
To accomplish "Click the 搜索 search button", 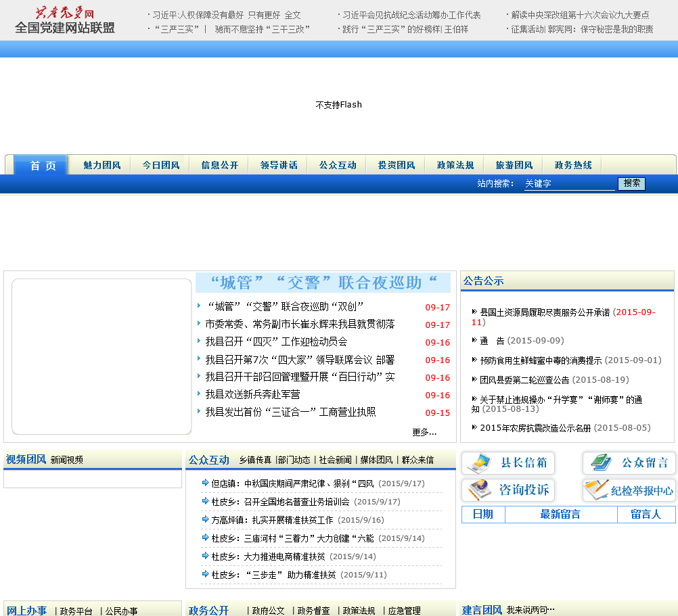I will (631, 183).
